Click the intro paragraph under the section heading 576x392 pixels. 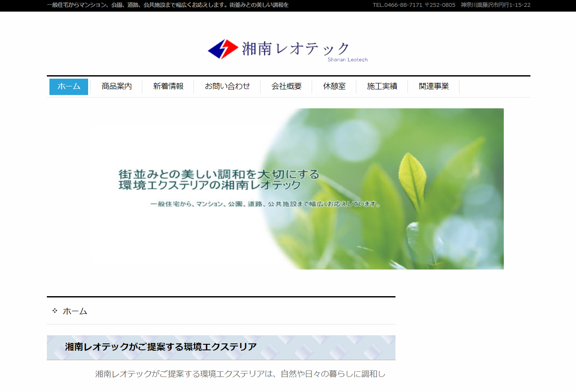240,374
